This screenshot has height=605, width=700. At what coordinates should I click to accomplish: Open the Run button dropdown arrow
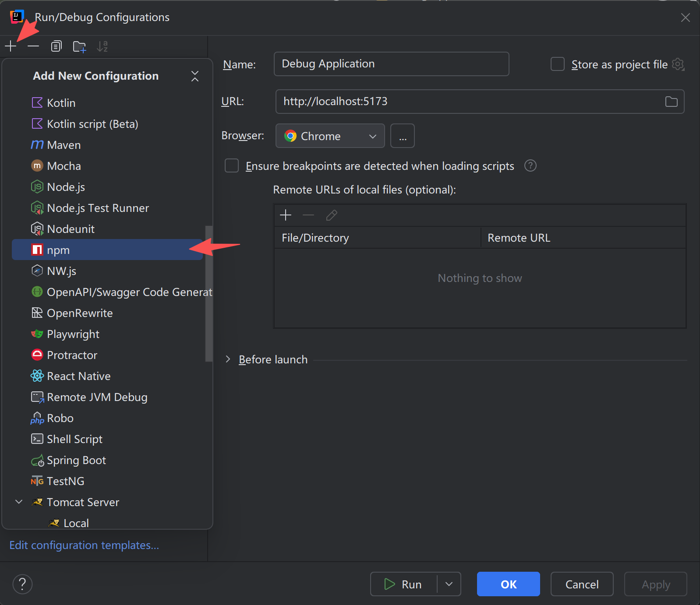click(x=449, y=584)
